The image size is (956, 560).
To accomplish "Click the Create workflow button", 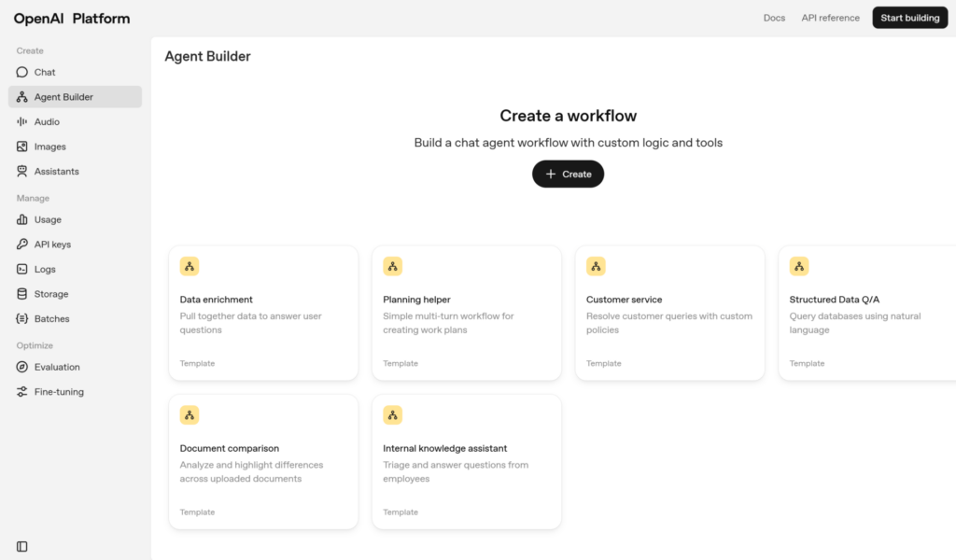I will pos(568,174).
